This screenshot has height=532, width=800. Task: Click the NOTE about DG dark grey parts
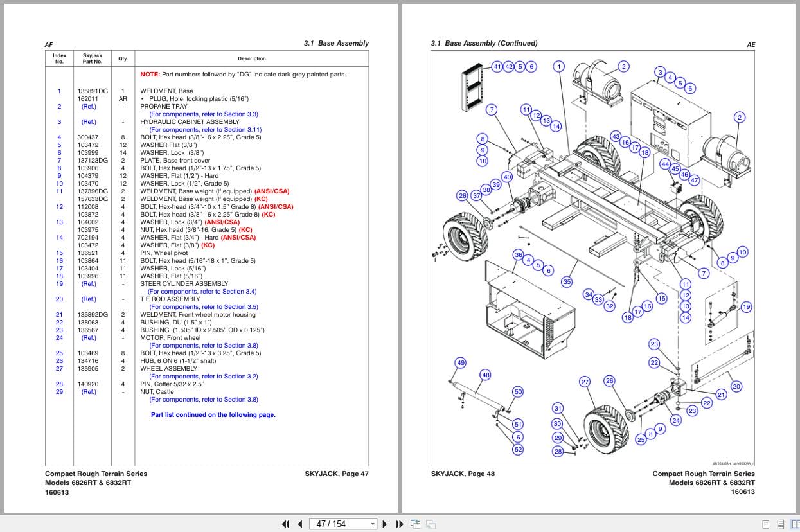pyautogui.click(x=243, y=75)
